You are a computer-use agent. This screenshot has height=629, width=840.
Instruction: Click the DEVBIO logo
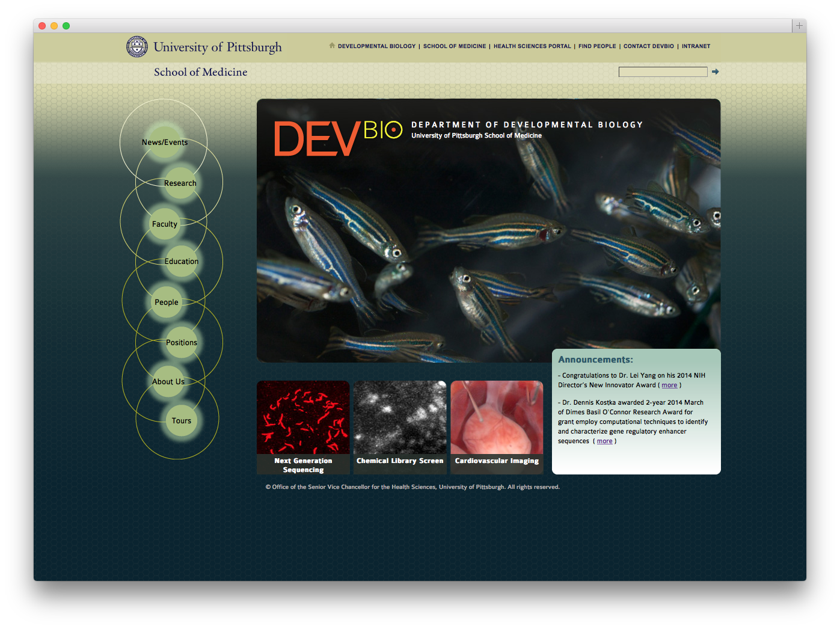(x=338, y=138)
